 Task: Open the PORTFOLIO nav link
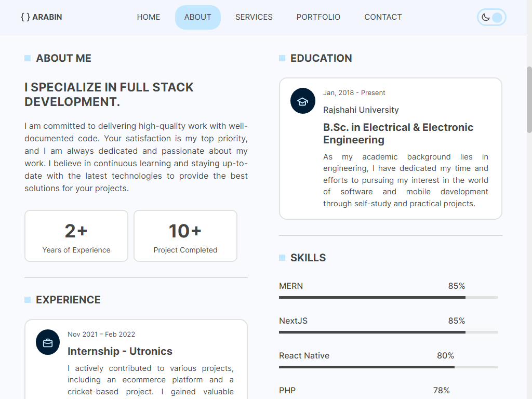click(x=318, y=17)
